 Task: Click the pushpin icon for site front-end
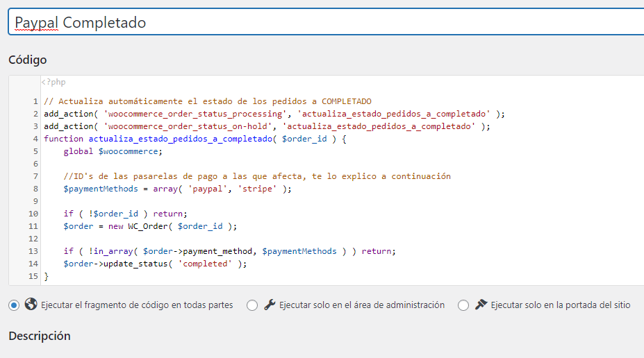pos(481,305)
